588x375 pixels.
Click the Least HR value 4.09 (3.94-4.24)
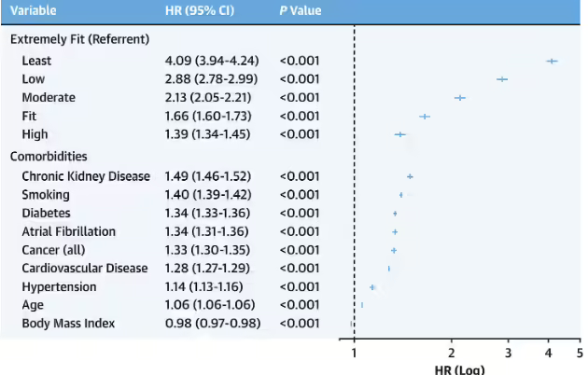pos(212,61)
